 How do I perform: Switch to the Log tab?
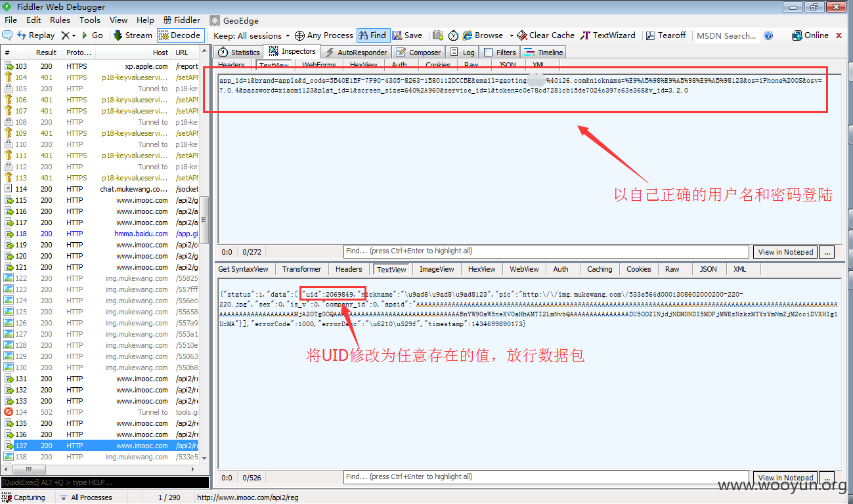[462, 52]
